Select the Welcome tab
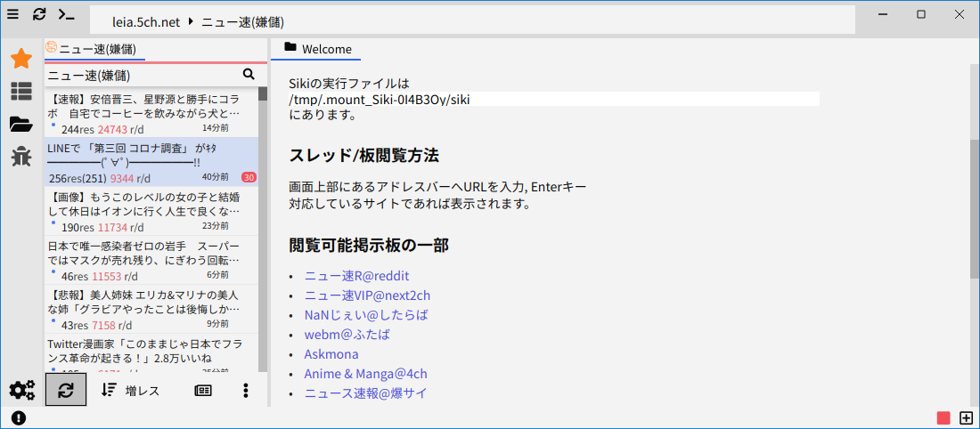The height and width of the screenshot is (429, 980). [x=316, y=49]
